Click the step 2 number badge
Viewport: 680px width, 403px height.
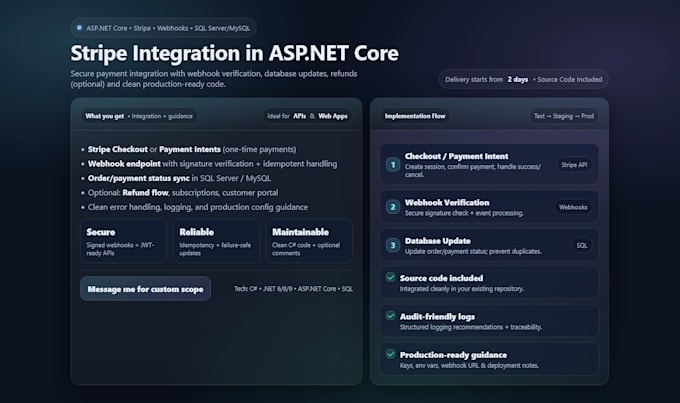click(393, 207)
